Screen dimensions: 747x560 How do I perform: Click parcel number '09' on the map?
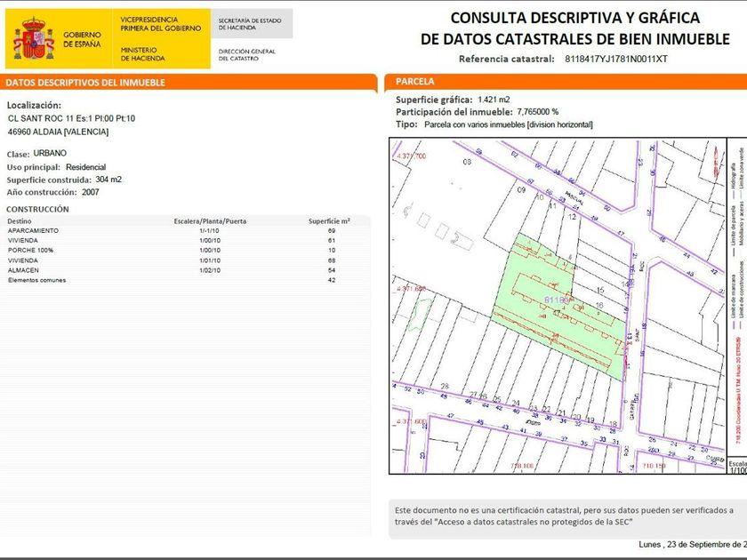coord(521,189)
